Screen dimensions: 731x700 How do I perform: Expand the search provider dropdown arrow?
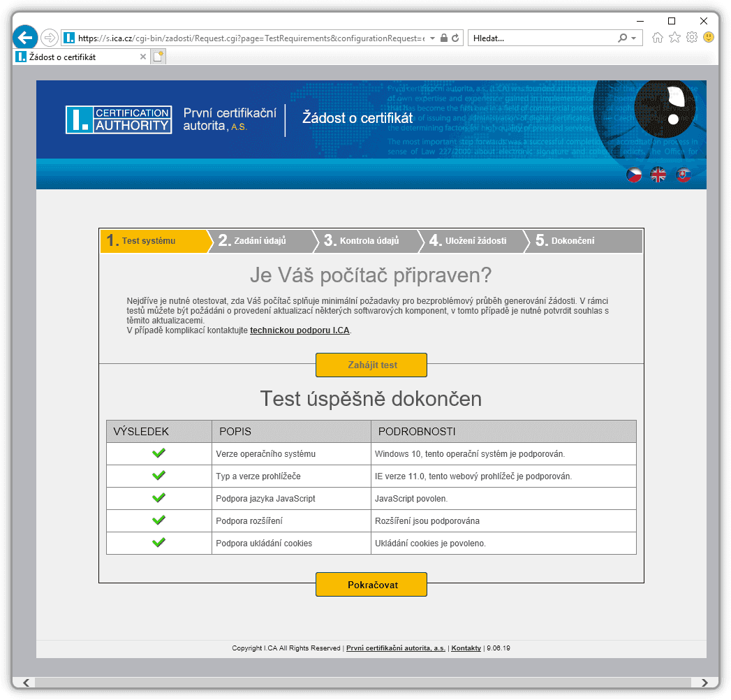(633, 38)
